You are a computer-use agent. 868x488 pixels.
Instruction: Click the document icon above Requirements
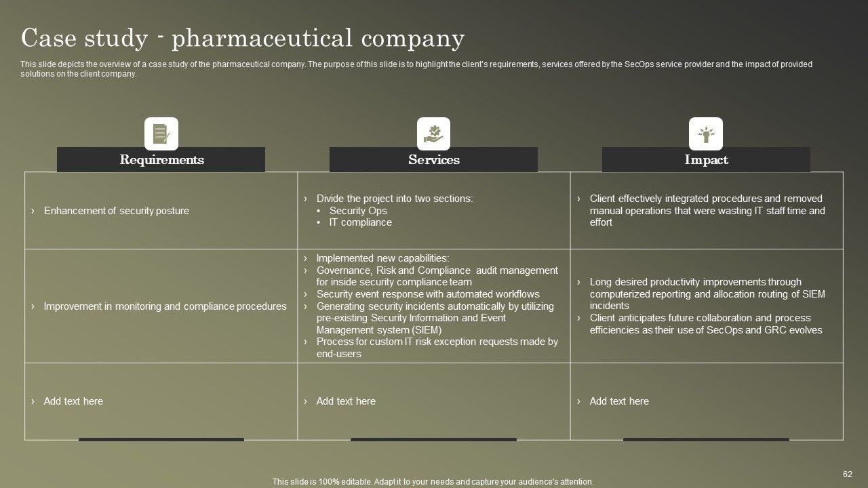pyautogui.click(x=161, y=134)
